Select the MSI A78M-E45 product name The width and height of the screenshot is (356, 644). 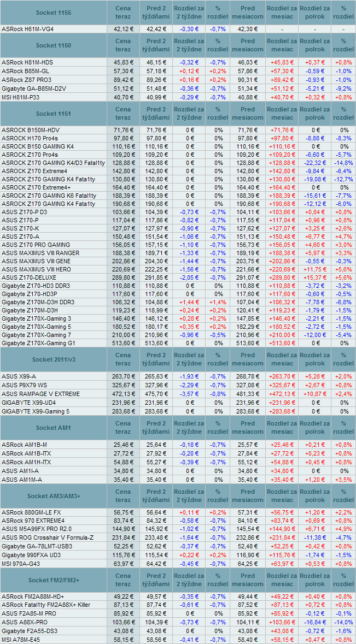pos(22,640)
